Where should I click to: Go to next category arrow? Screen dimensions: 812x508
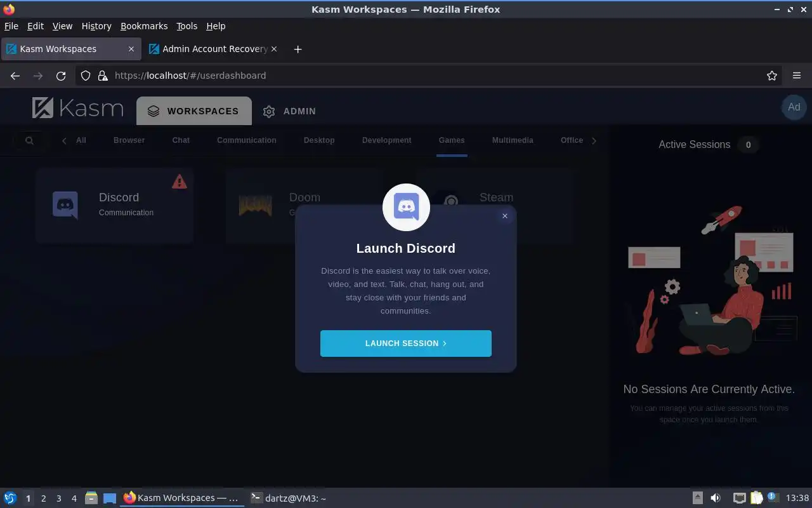pos(594,140)
